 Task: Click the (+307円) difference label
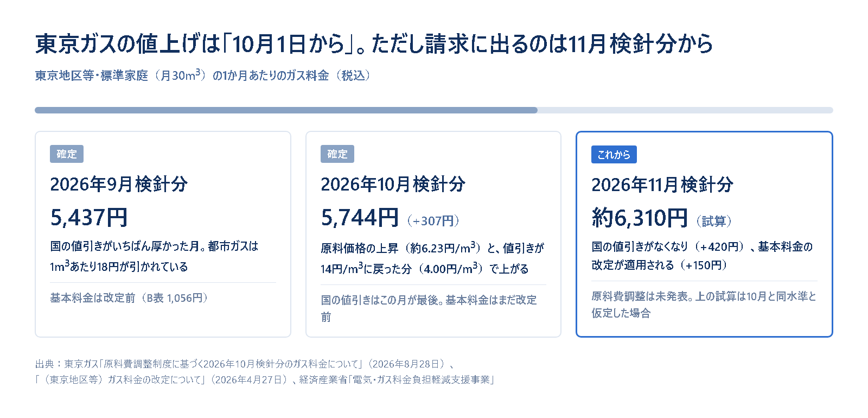[x=433, y=220]
